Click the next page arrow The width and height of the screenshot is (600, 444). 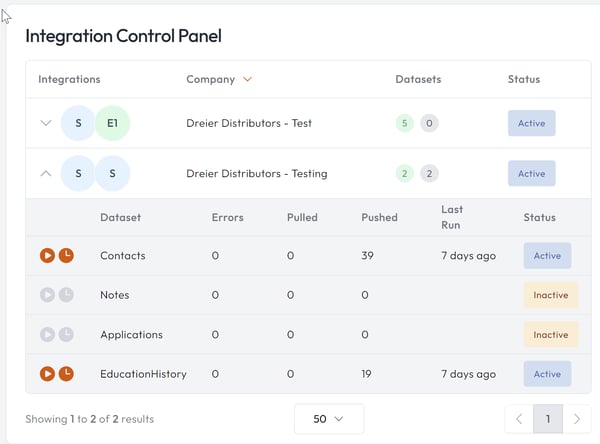tap(578, 419)
